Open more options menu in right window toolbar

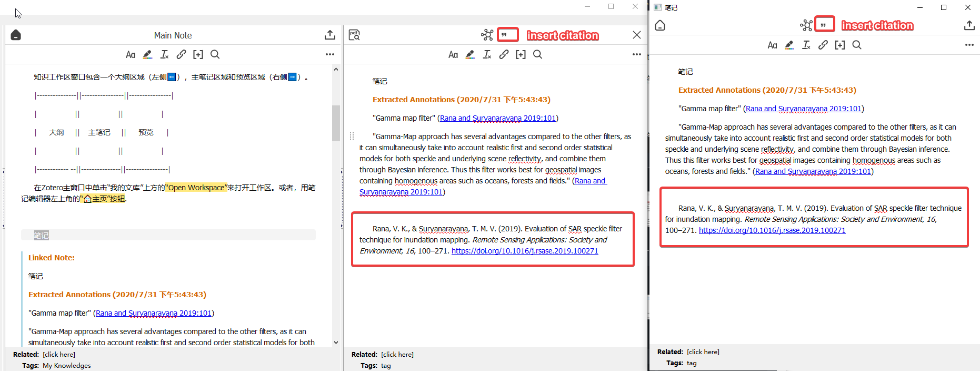tap(969, 45)
